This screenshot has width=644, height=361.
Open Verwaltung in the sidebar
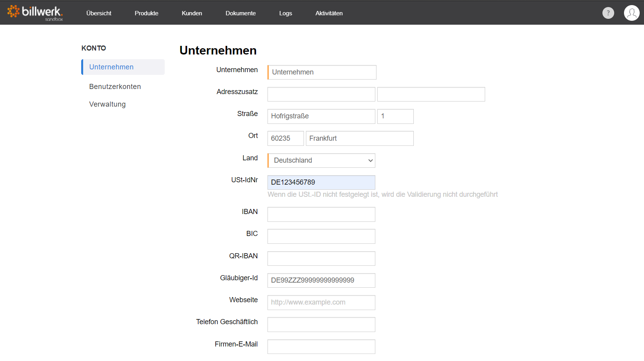pos(107,104)
